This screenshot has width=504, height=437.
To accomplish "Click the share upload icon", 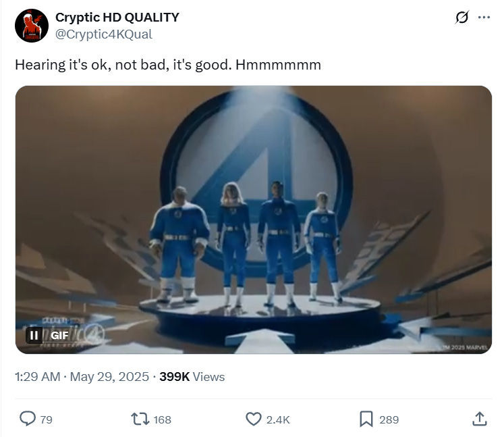I will [x=480, y=419].
